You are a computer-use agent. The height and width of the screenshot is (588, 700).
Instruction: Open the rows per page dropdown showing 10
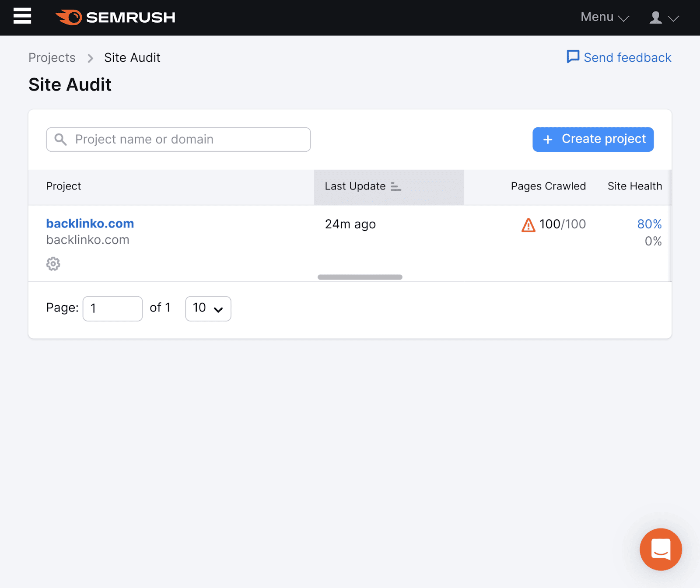coord(208,309)
